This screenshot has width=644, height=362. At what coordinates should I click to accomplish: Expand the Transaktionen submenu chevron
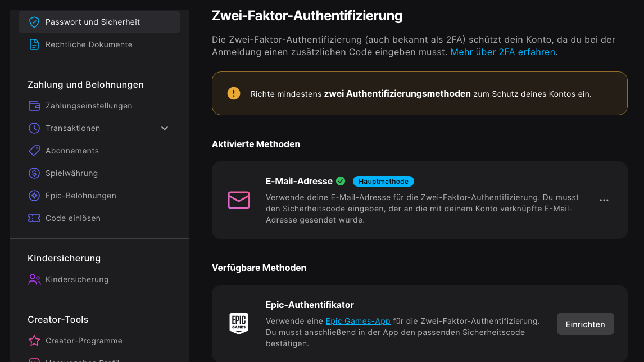tap(165, 128)
